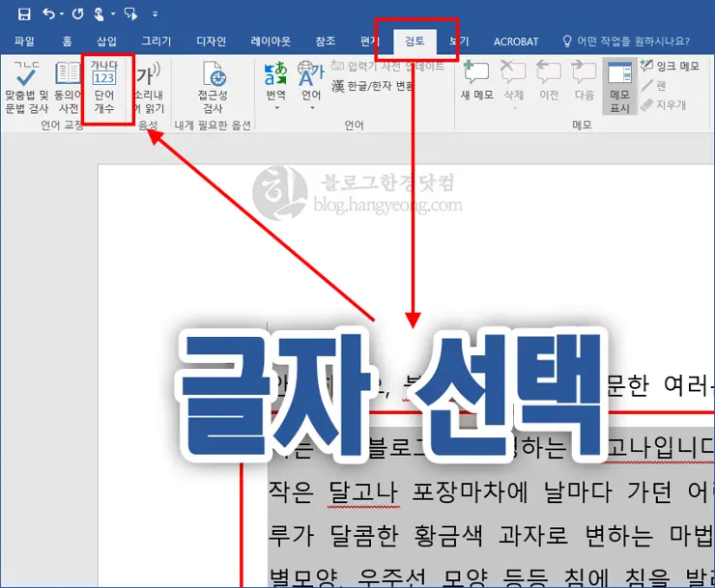Screen dimensions: 715x588
Task: Click the word 달고나 with red underline
Action: [363, 491]
